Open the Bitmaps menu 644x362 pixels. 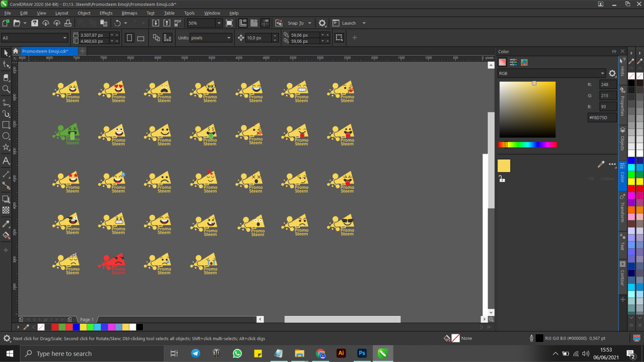click(129, 13)
